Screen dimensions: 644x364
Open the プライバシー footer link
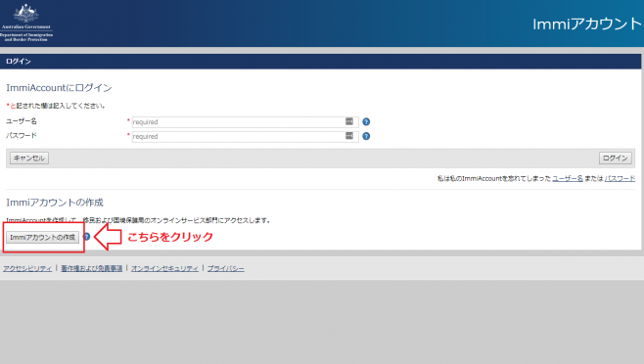coord(225,268)
